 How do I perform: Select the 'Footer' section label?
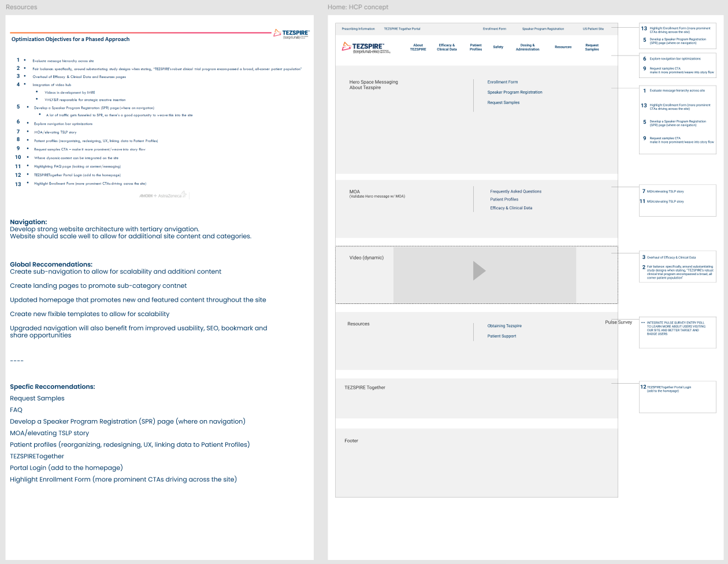351,441
